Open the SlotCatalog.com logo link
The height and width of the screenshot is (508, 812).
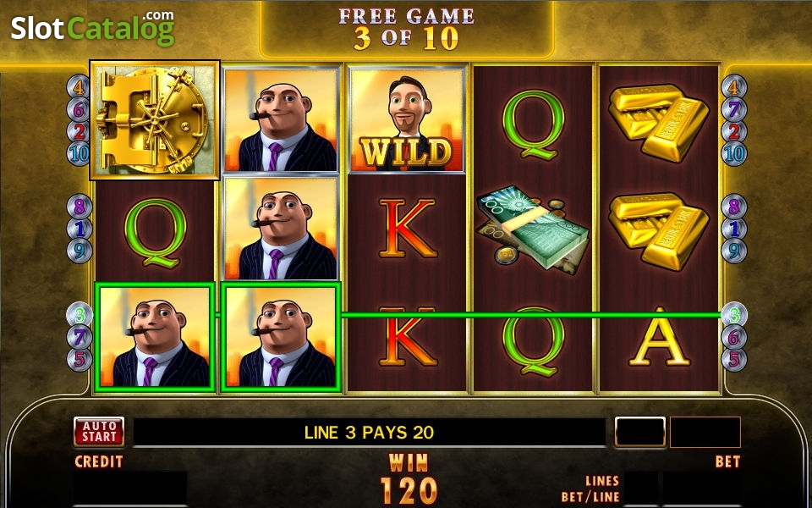click(x=93, y=27)
